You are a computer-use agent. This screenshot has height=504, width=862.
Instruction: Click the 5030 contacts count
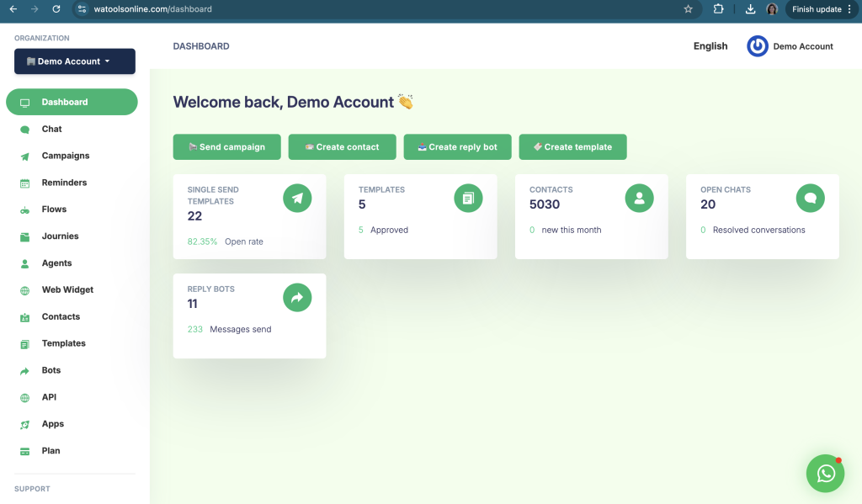(545, 204)
